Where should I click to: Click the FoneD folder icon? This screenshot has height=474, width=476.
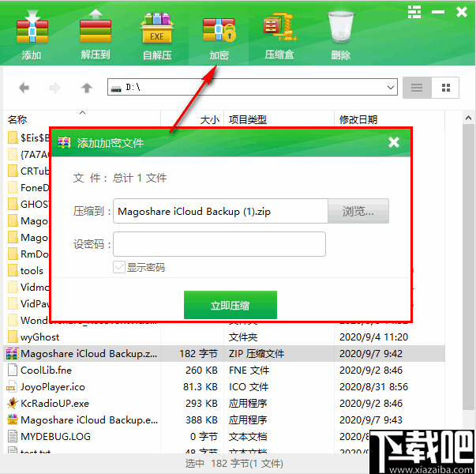tap(13, 187)
